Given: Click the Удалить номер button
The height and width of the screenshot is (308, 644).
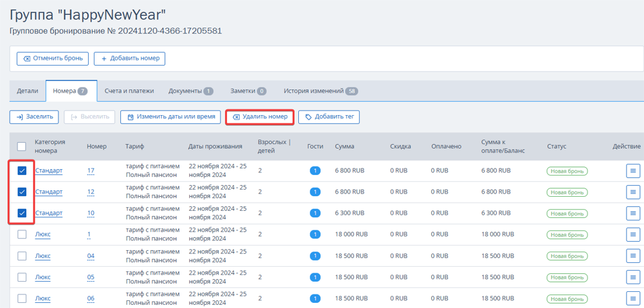Looking at the screenshot, I should pos(260,117).
